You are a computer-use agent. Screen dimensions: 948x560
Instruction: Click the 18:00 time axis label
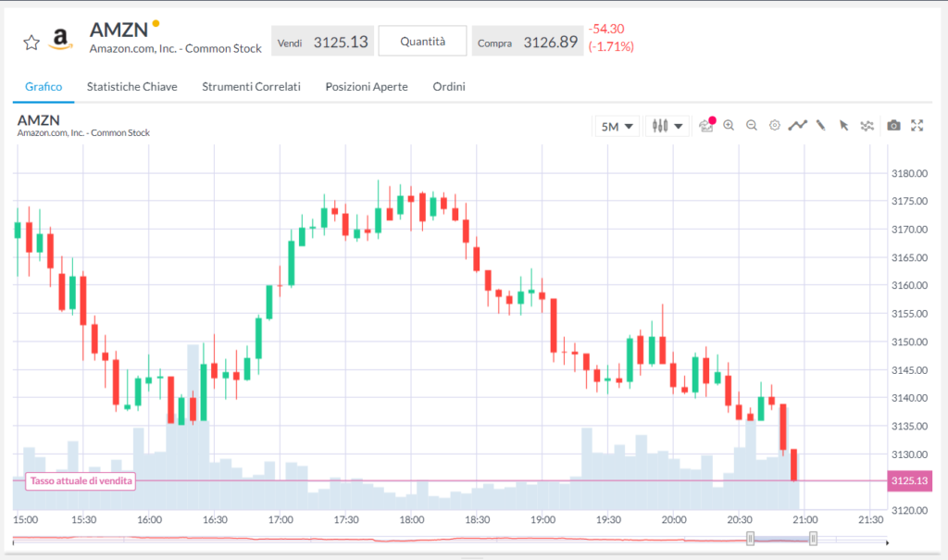411,519
